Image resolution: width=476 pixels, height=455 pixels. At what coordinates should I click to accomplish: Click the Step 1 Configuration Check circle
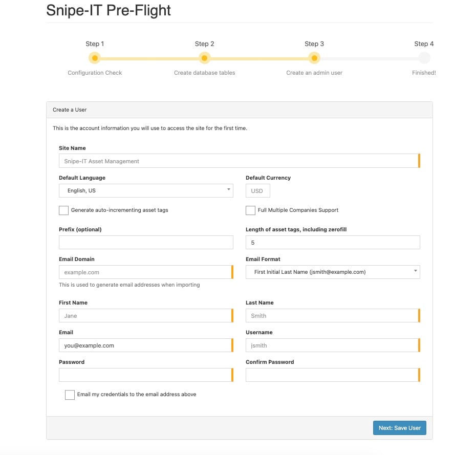95,58
